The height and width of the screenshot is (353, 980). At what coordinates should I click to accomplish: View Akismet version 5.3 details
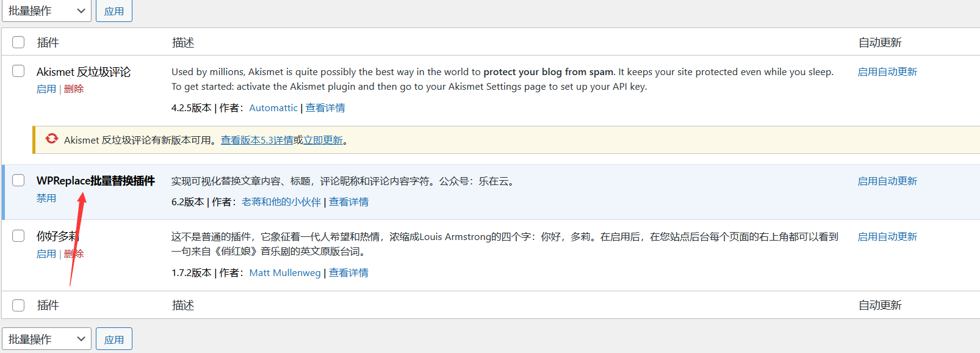[257, 140]
